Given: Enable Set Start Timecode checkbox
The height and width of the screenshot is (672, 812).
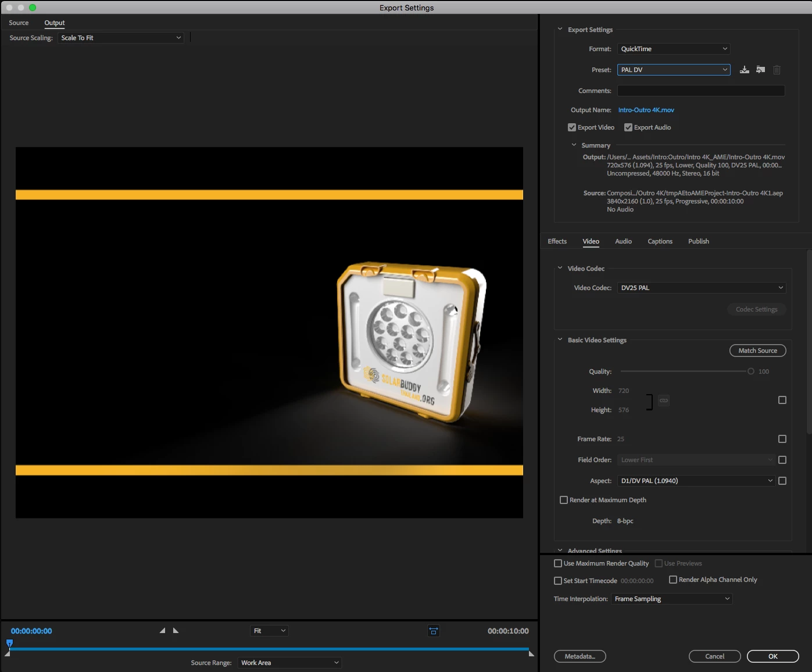Looking at the screenshot, I should coord(558,581).
